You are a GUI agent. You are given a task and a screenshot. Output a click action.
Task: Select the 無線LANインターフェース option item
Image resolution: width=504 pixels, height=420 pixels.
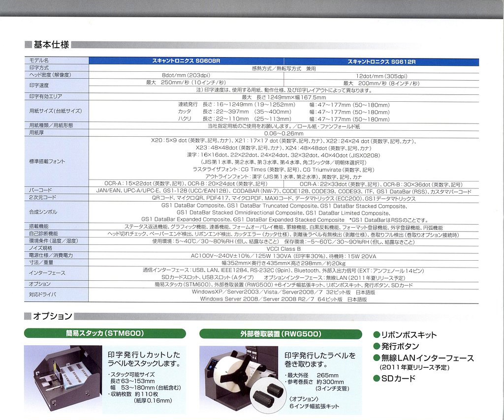click(424, 358)
